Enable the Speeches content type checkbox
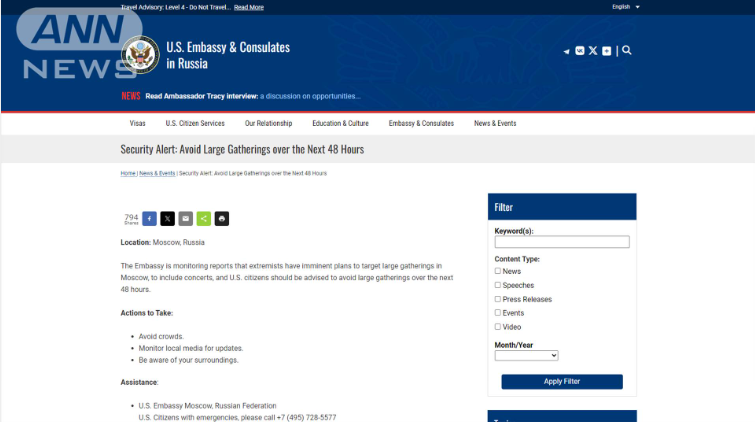 point(498,285)
